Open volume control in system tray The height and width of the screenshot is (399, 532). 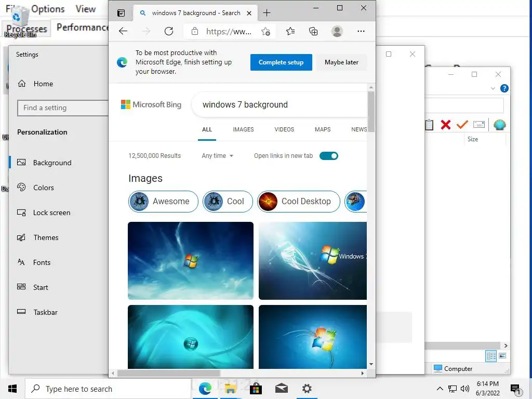click(465, 389)
